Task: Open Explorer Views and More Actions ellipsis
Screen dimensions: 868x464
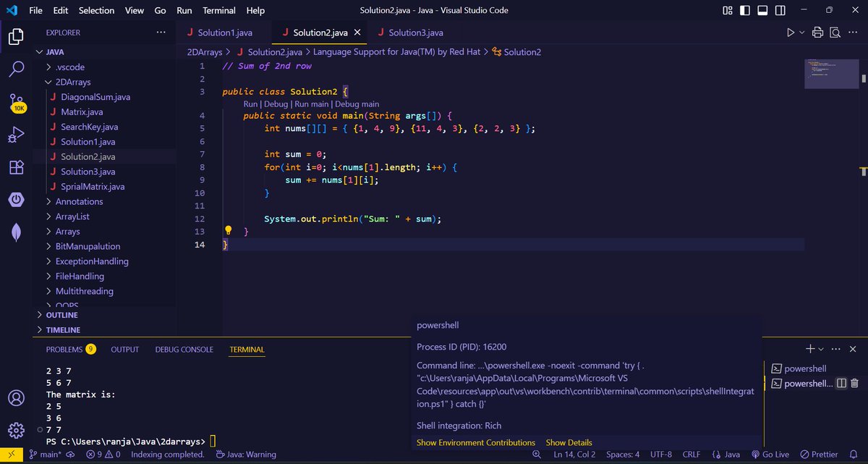Action: 161,33
